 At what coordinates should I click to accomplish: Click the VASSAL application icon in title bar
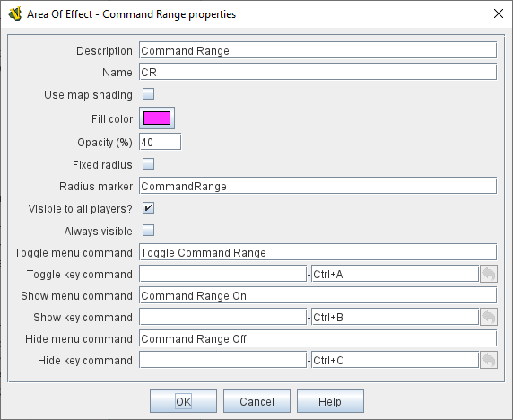pos(15,14)
